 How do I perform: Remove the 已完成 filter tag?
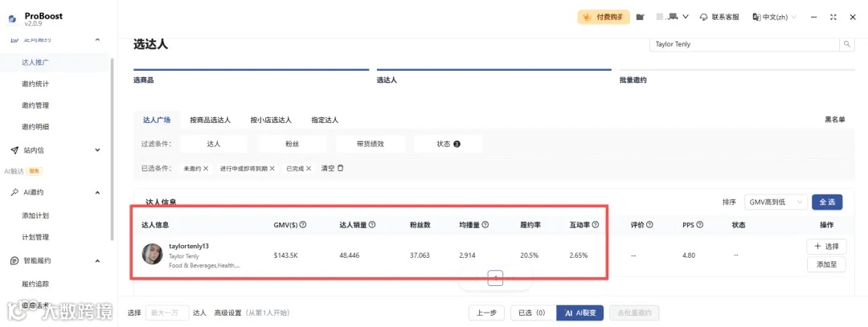(309, 168)
